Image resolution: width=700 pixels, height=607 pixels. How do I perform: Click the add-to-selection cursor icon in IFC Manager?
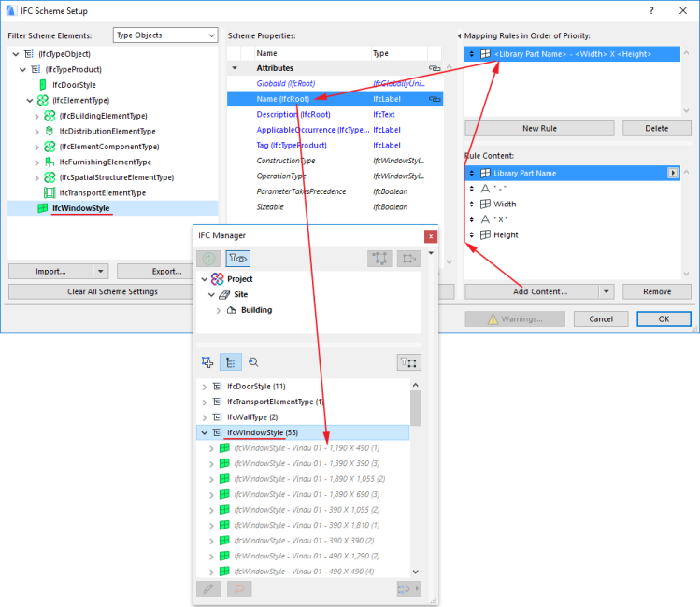point(207,362)
